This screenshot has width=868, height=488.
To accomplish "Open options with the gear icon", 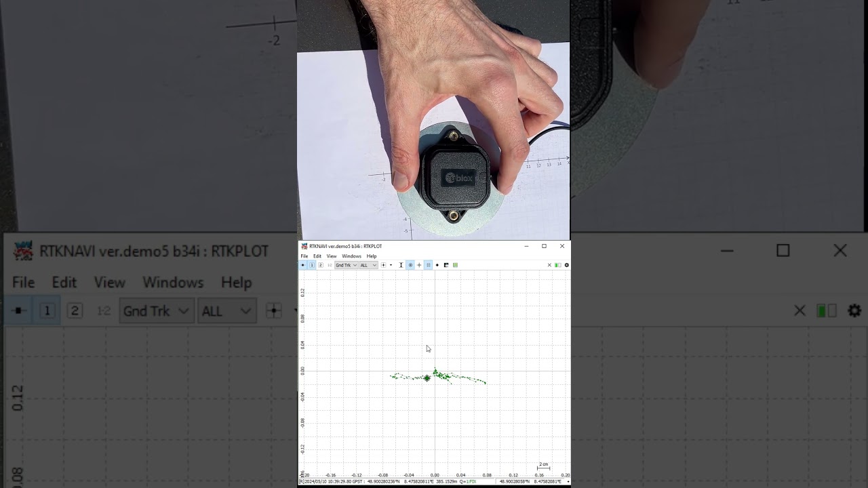I will (x=567, y=265).
